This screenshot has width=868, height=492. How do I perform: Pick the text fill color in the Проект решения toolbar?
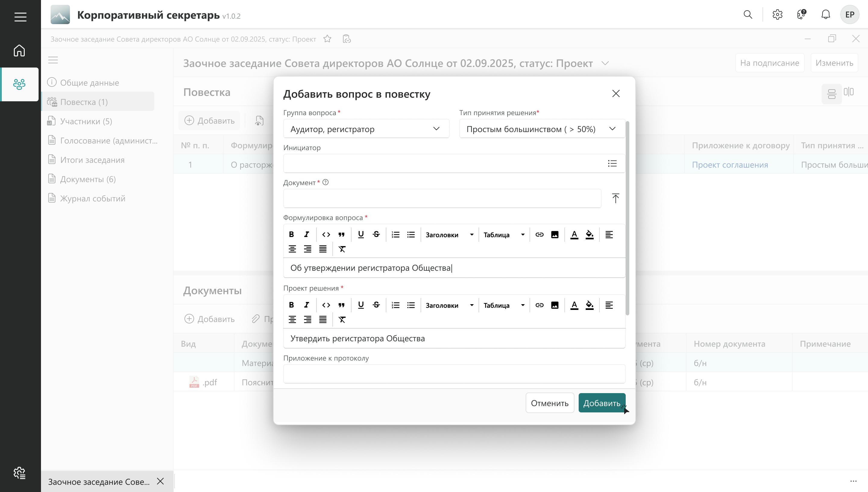tap(589, 305)
